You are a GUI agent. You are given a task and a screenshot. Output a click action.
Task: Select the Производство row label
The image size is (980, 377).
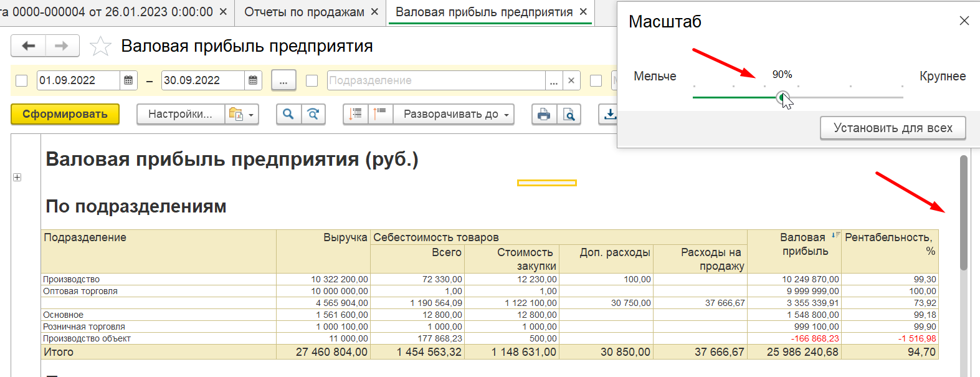coord(71,279)
